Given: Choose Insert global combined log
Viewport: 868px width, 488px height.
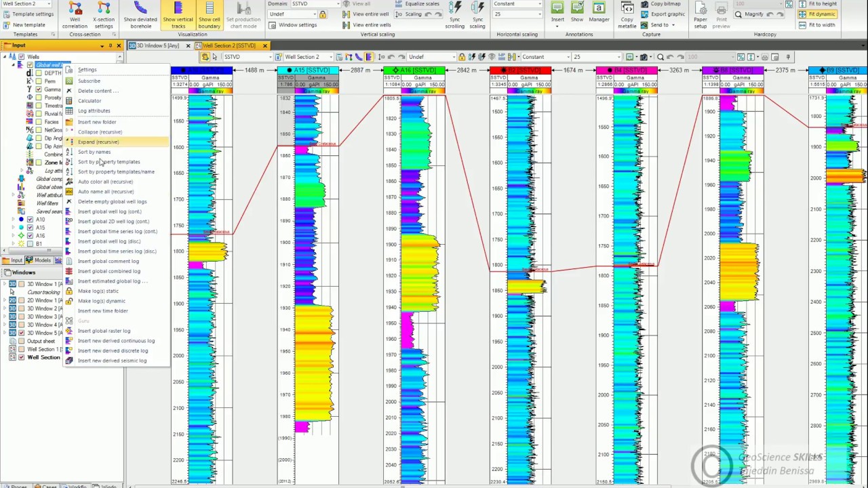Looking at the screenshot, I should pyautogui.click(x=108, y=271).
